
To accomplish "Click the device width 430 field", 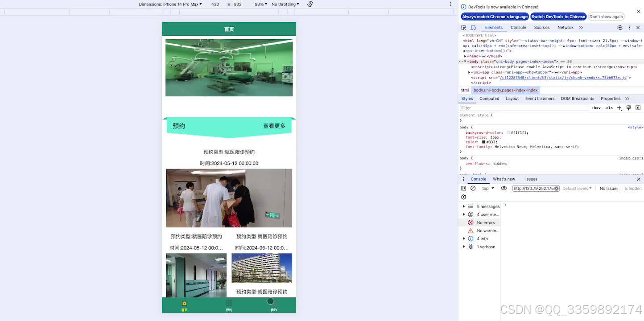I will pos(215,4).
